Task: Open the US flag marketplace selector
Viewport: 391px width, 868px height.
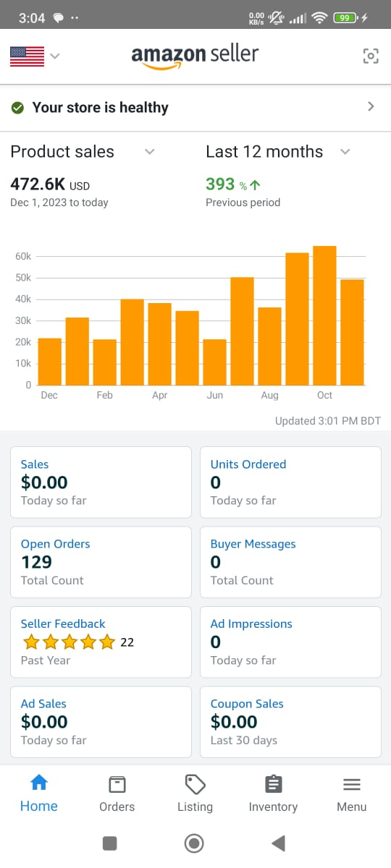Action: coord(34,56)
